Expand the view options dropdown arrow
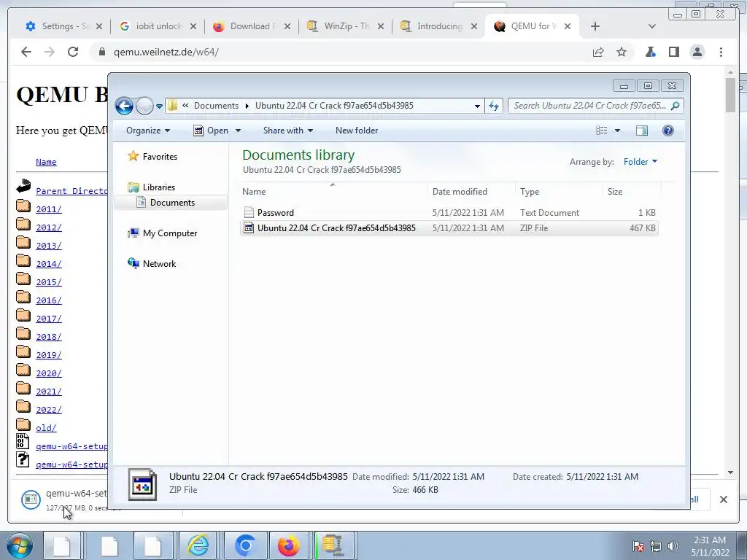The width and height of the screenshot is (747, 560). click(x=617, y=131)
